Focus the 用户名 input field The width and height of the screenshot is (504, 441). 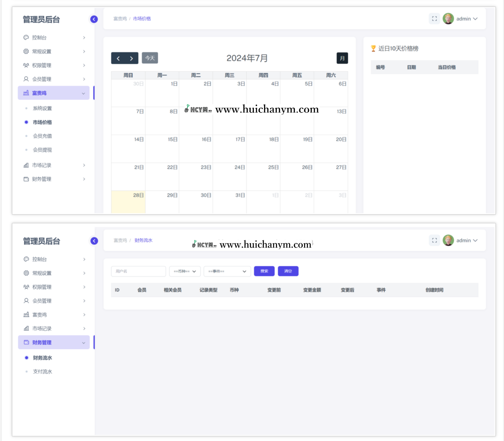tap(138, 271)
